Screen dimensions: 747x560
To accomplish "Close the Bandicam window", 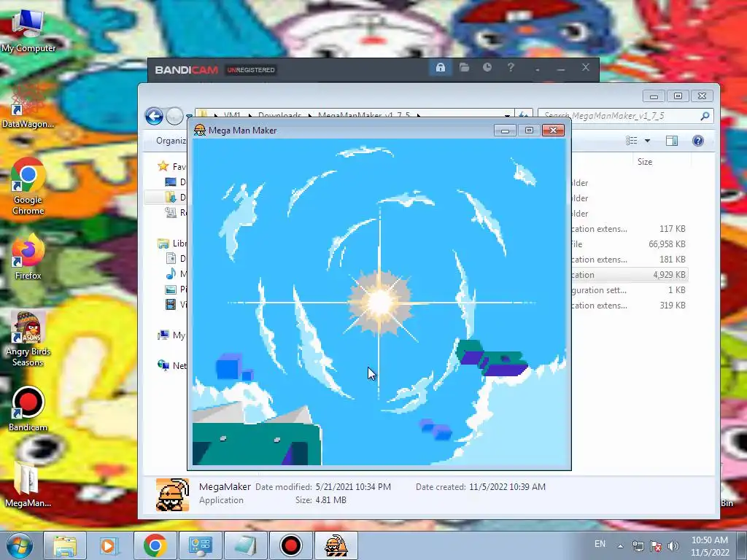I will coord(586,68).
